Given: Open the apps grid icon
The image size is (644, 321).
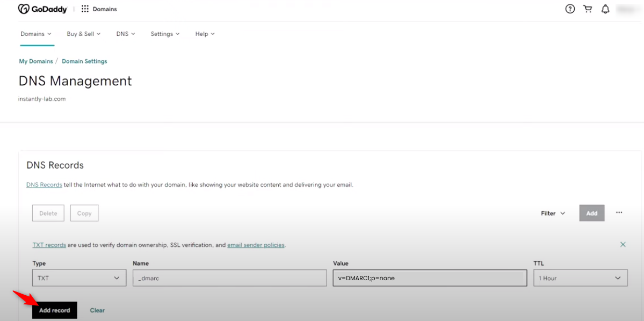Looking at the screenshot, I should coord(85,9).
